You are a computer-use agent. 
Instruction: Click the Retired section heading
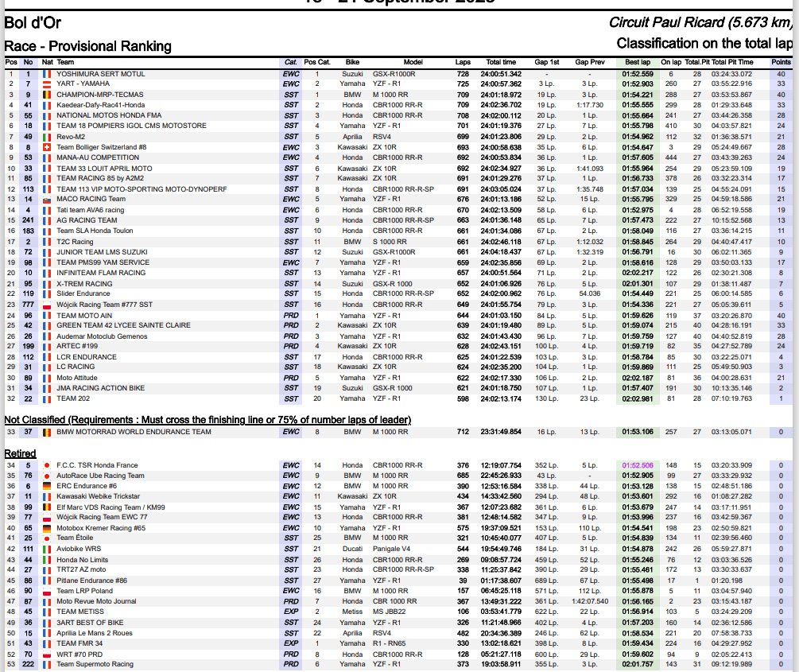pos(20,453)
